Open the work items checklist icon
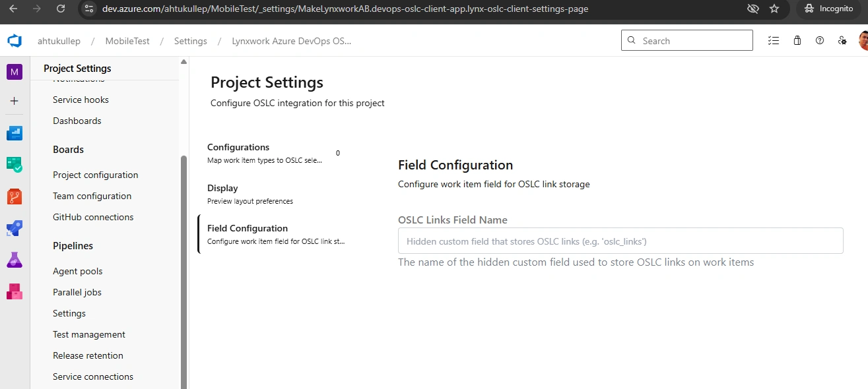Image resolution: width=868 pixels, height=389 pixels. point(774,40)
